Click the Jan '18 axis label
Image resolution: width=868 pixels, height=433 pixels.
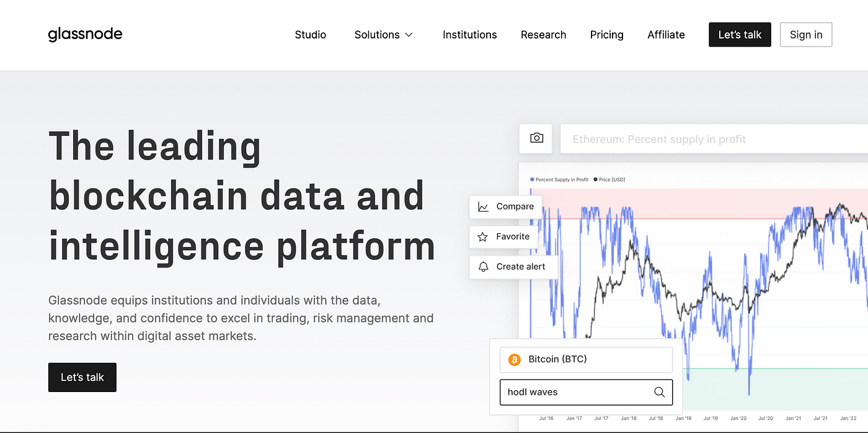[629, 419]
